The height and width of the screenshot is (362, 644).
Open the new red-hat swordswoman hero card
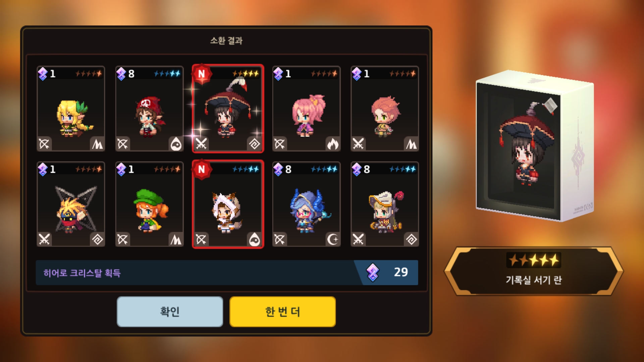click(228, 109)
